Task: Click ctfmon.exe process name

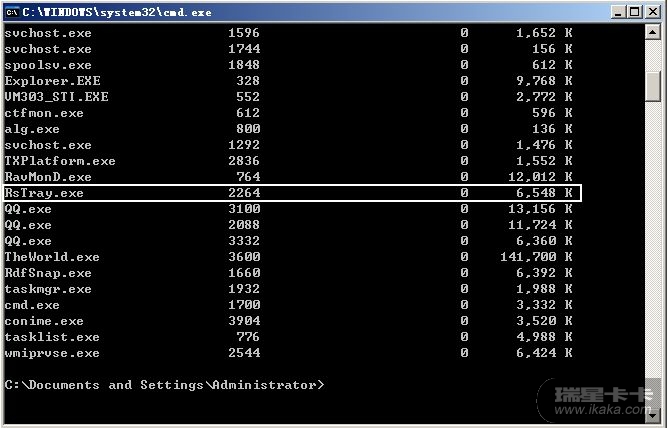Action: click(x=44, y=113)
